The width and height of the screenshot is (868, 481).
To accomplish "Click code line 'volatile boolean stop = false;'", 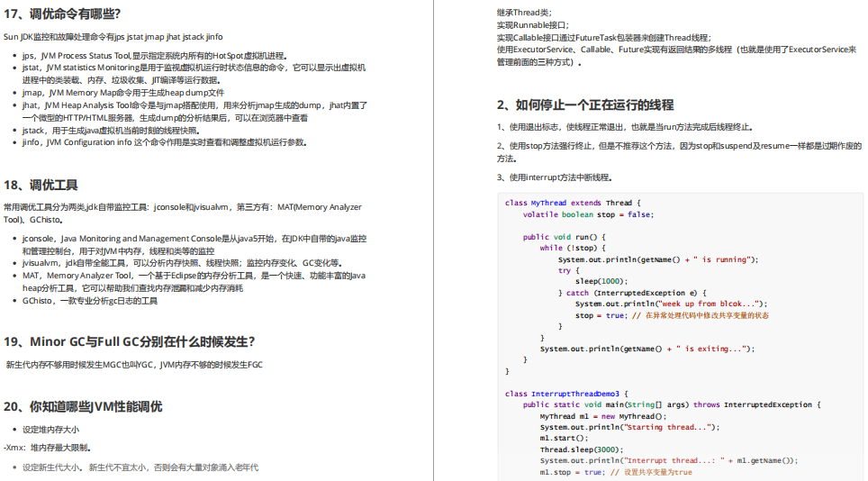I will coord(588,214).
